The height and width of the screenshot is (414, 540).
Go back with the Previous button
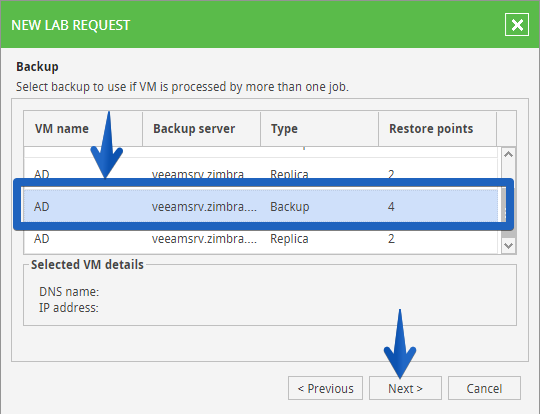pyautogui.click(x=325, y=388)
